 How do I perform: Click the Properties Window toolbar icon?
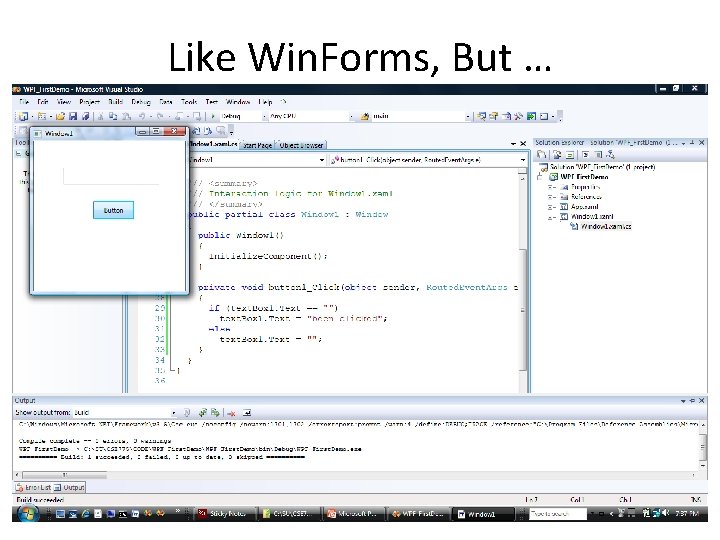click(x=494, y=116)
